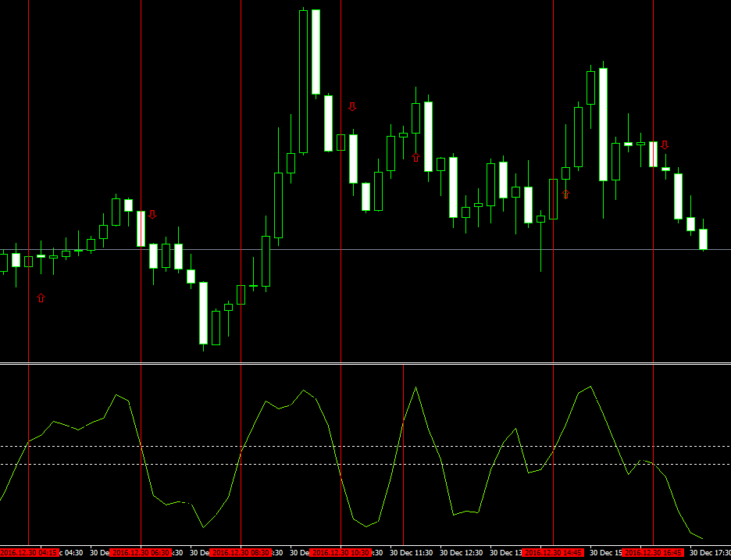Screen dimensions: 731x560
Task: Click the separator between chart and indicator pane
Action: 365,363
